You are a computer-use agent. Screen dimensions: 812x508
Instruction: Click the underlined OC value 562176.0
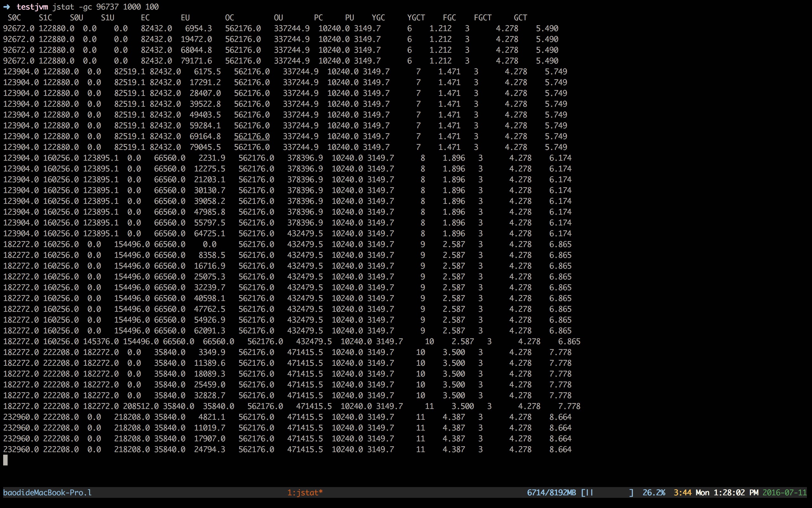coord(252,137)
